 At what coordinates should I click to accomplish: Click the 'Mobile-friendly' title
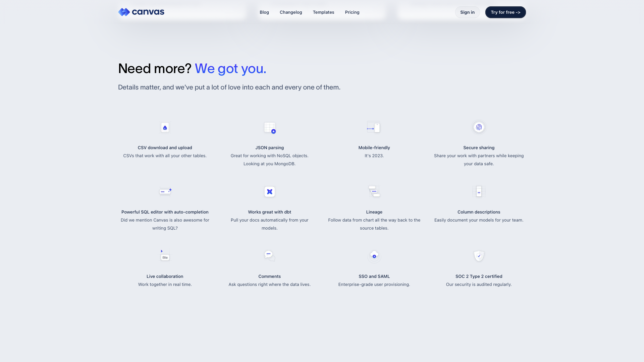click(374, 147)
